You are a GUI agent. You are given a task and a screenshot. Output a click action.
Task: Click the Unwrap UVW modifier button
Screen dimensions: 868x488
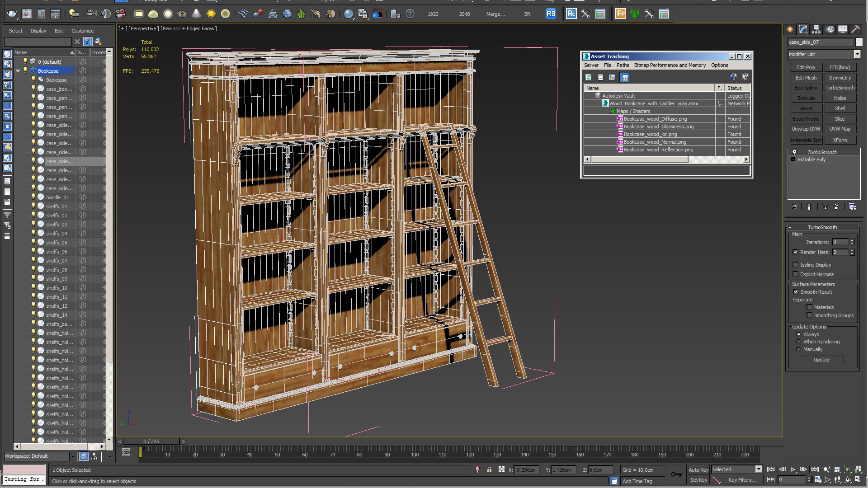coord(806,129)
